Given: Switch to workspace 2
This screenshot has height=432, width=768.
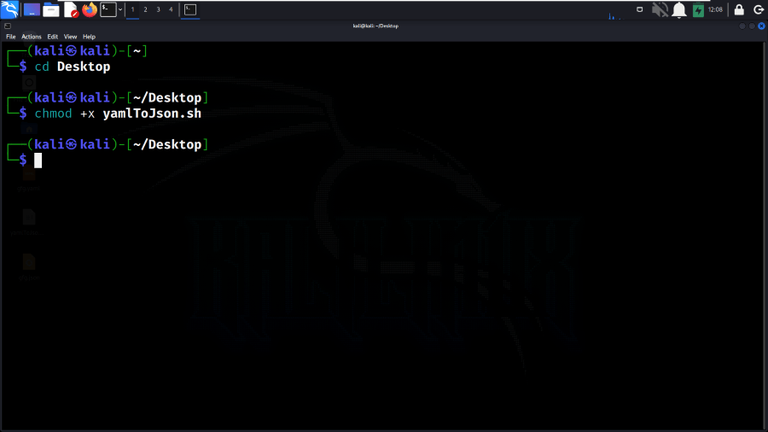Looking at the screenshot, I should [145, 9].
